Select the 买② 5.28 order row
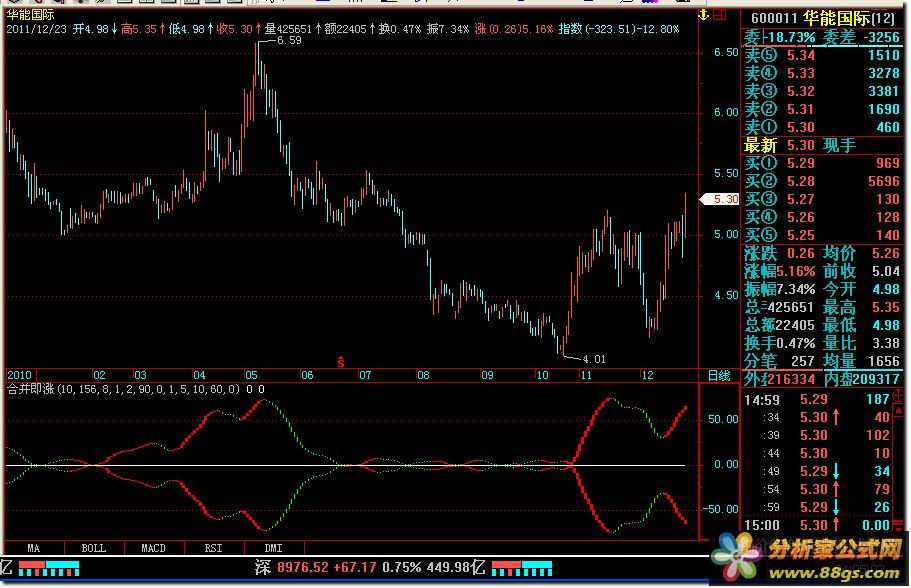 822,181
